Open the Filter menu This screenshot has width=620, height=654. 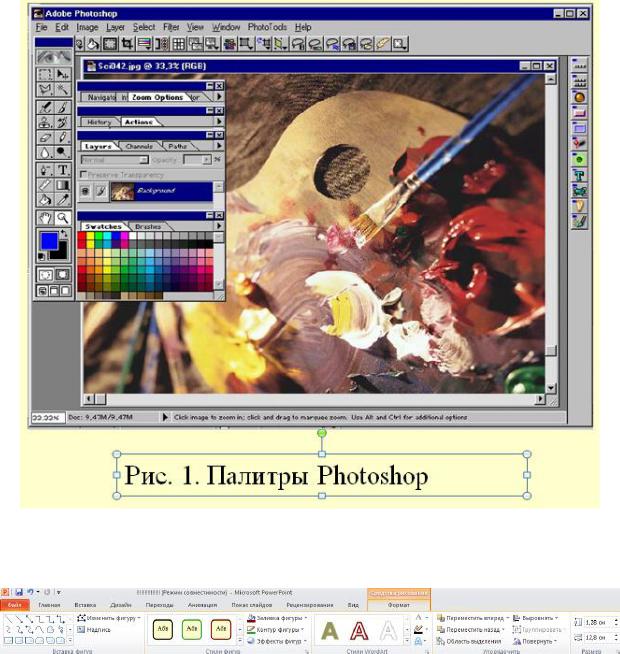click(171, 28)
